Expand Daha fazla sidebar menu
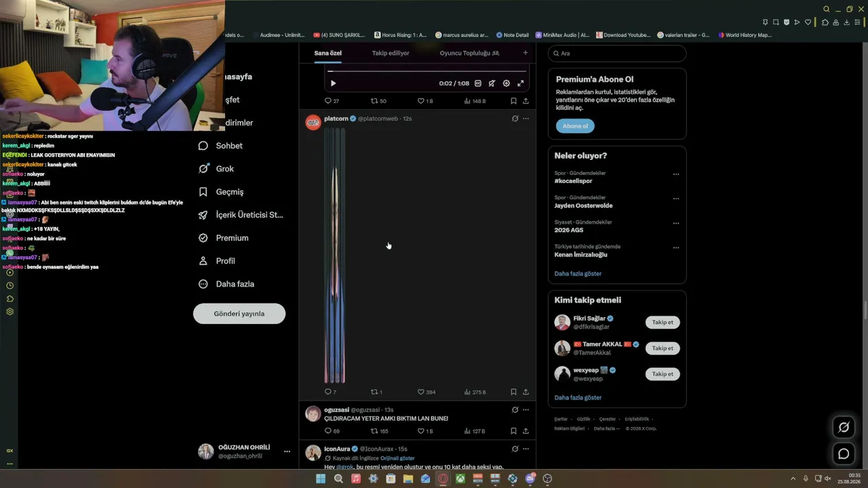The width and height of the screenshot is (868, 488). pos(226,284)
